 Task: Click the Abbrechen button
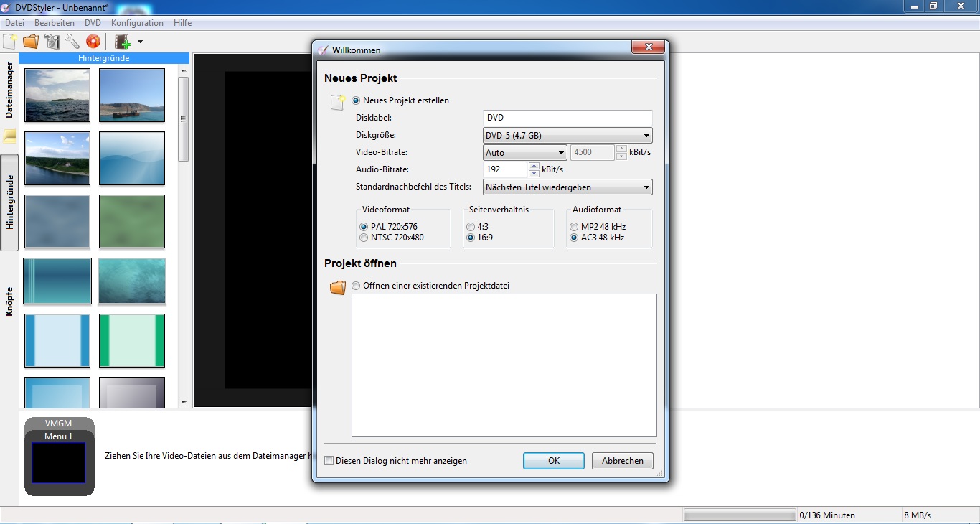tap(622, 461)
